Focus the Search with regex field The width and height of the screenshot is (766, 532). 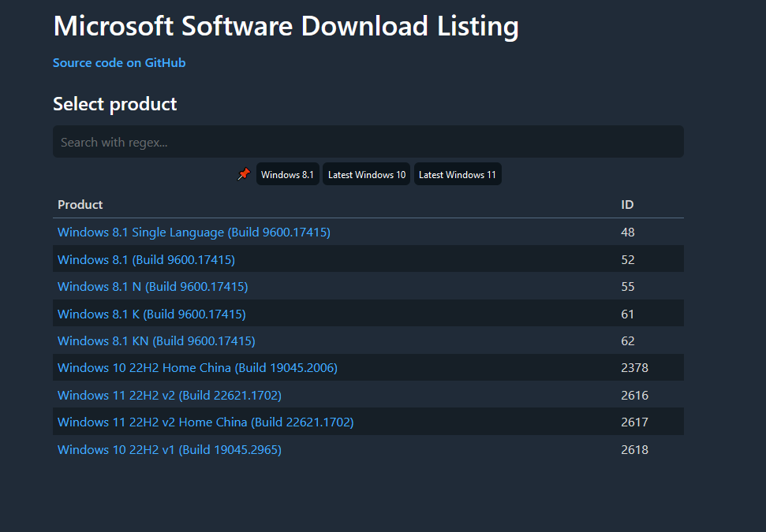[368, 142]
